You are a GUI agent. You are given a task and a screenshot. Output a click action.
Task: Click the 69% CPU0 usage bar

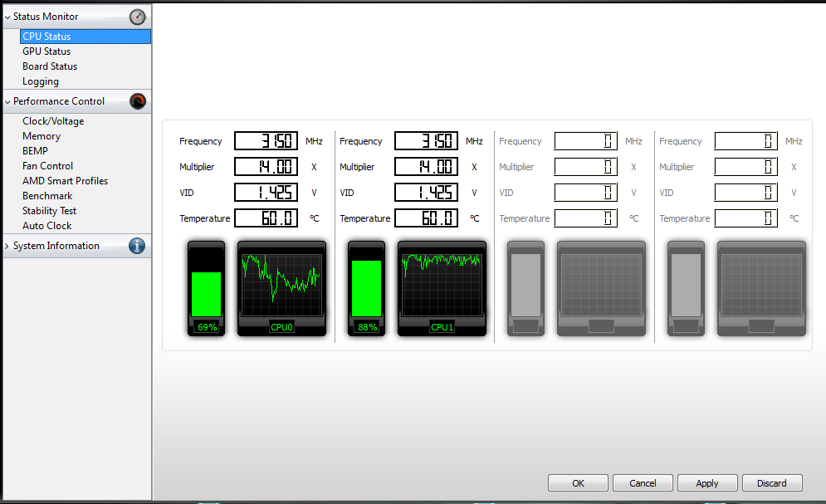pyautogui.click(x=206, y=288)
